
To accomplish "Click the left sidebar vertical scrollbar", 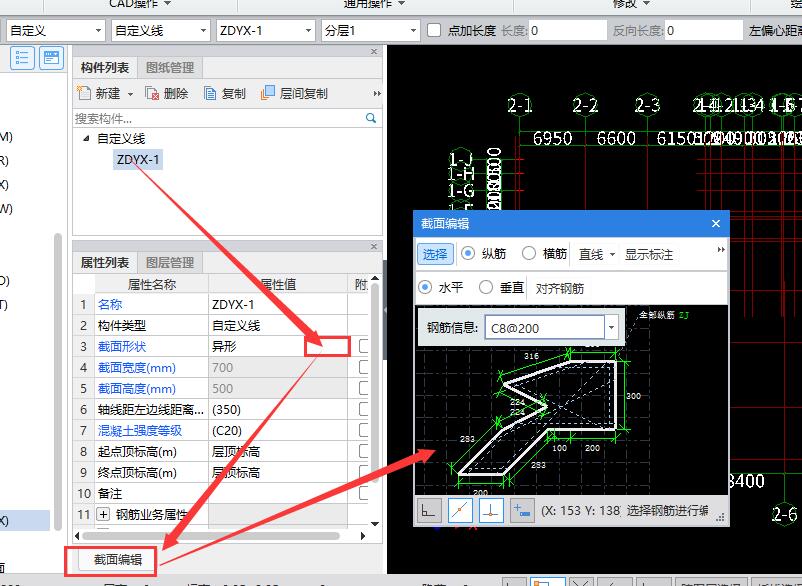I will [x=58, y=382].
